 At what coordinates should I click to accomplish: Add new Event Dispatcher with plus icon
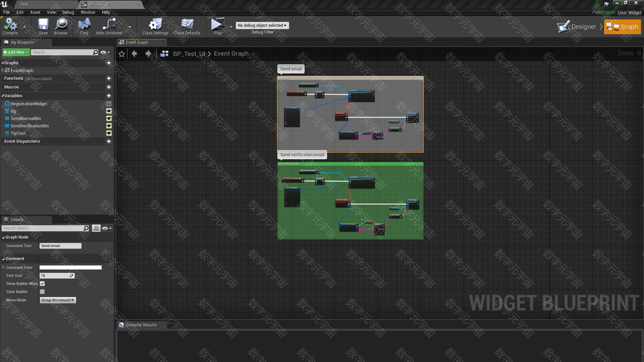(109, 141)
